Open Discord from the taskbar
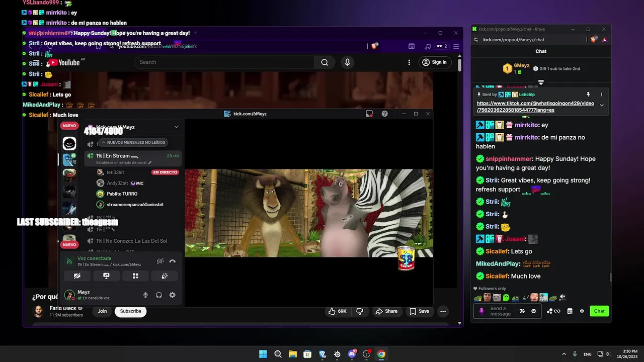644x362 pixels. tap(352, 354)
